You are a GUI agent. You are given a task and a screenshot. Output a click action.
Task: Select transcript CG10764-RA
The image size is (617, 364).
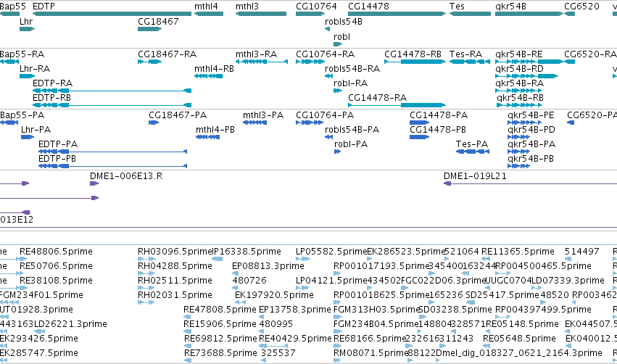click(x=310, y=62)
